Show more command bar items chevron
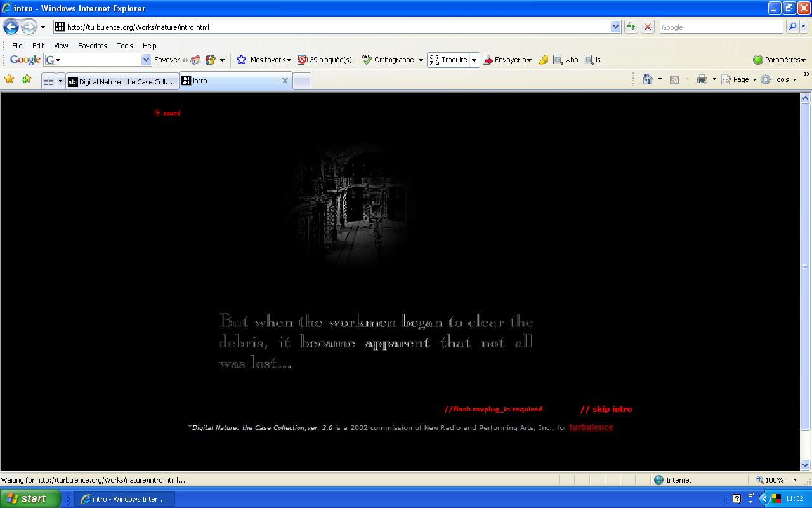Image resolution: width=812 pixels, height=508 pixels. [807, 75]
